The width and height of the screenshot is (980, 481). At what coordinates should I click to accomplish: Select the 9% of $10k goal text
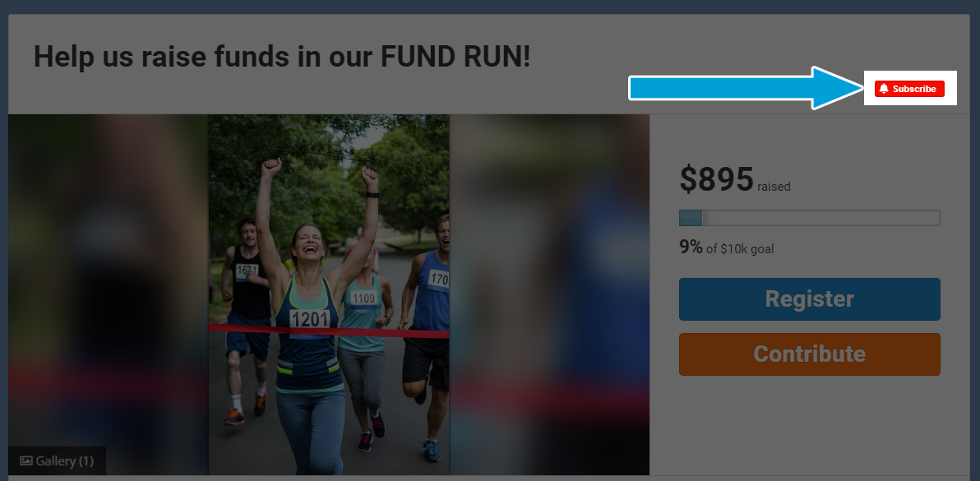[x=726, y=248]
